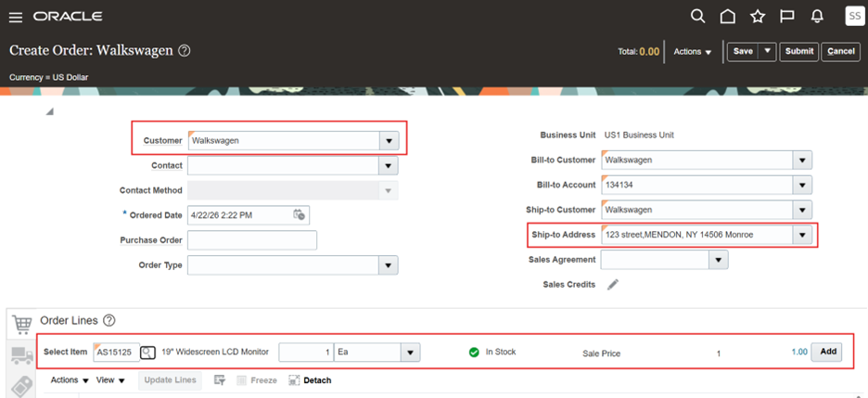
Task: Click the Sales Agreement input field
Action: 655,260
